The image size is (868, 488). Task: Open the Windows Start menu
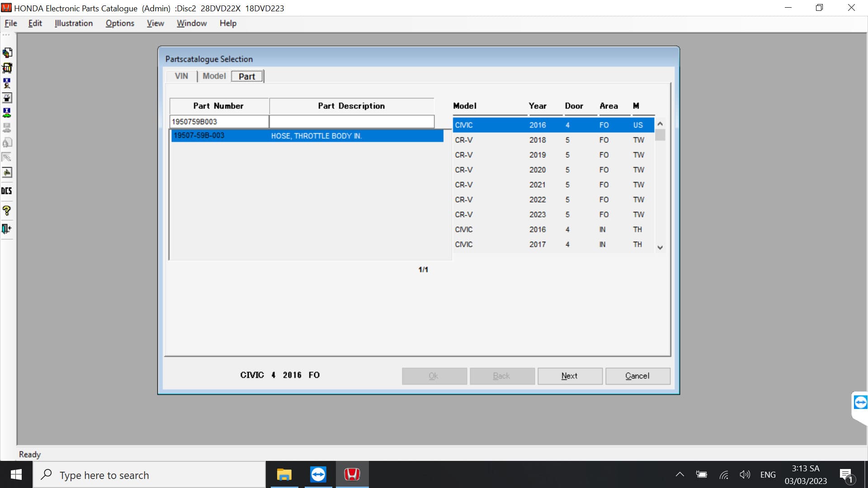(x=16, y=474)
